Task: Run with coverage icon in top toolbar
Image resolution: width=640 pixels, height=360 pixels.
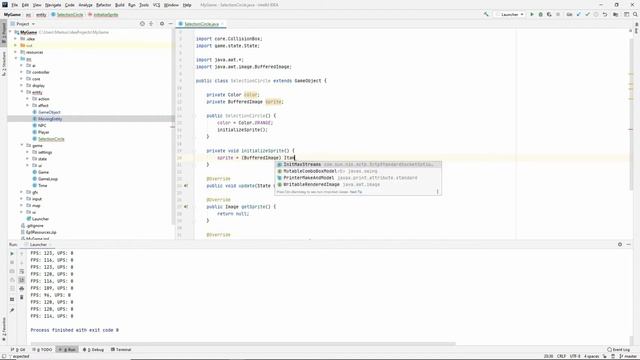Action: pyautogui.click(x=549, y=14)
